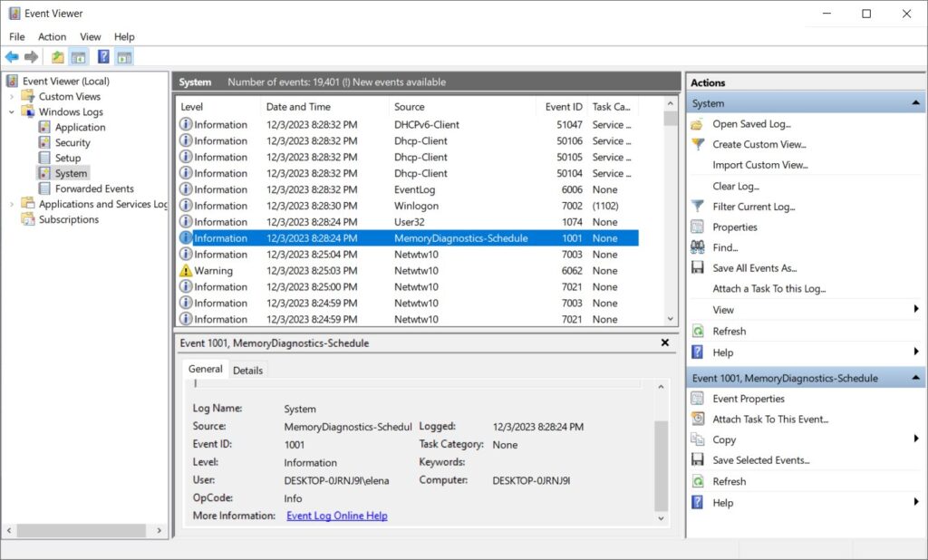Viewport: 928px width, 560px height.
Task: Click Attach a Task To this Log...
Action: click(x=768, y=289)
